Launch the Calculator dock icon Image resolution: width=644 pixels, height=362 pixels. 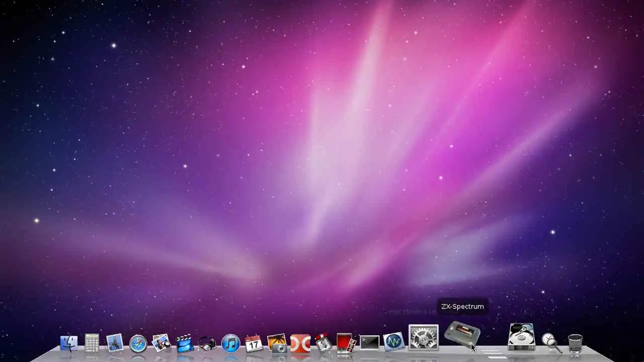pos(92,343)
